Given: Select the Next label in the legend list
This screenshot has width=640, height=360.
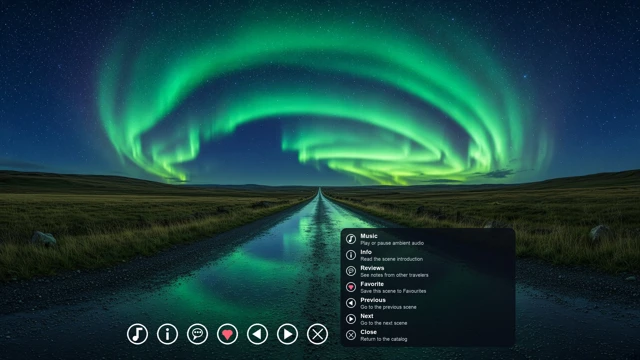Looking at the screenshot, I should [x=367, y=316].
